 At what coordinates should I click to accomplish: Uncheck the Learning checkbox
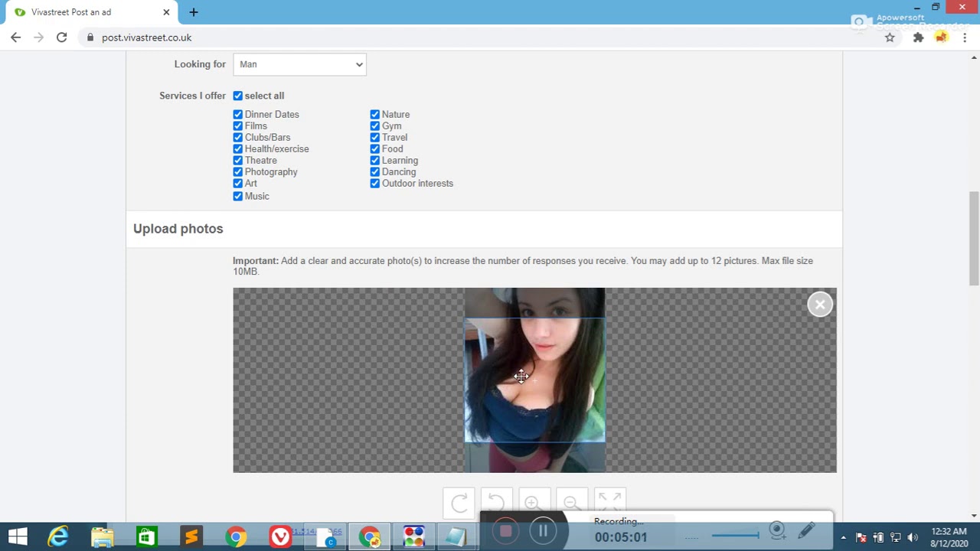click(x=374, y=161)
